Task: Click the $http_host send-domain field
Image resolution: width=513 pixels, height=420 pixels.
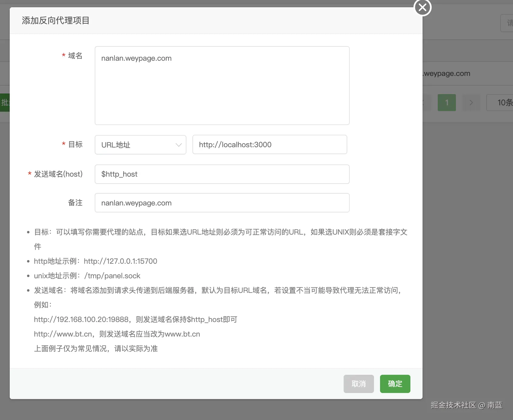Action: click(222, 174)
